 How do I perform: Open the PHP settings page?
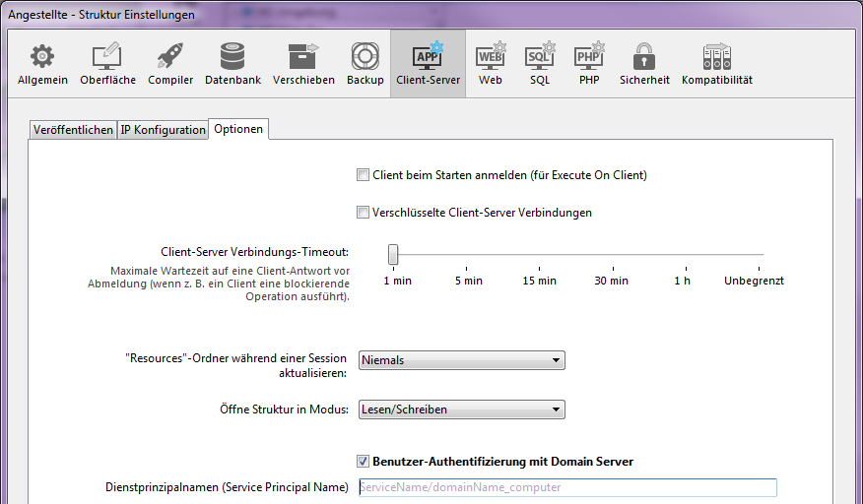[588, 64]
